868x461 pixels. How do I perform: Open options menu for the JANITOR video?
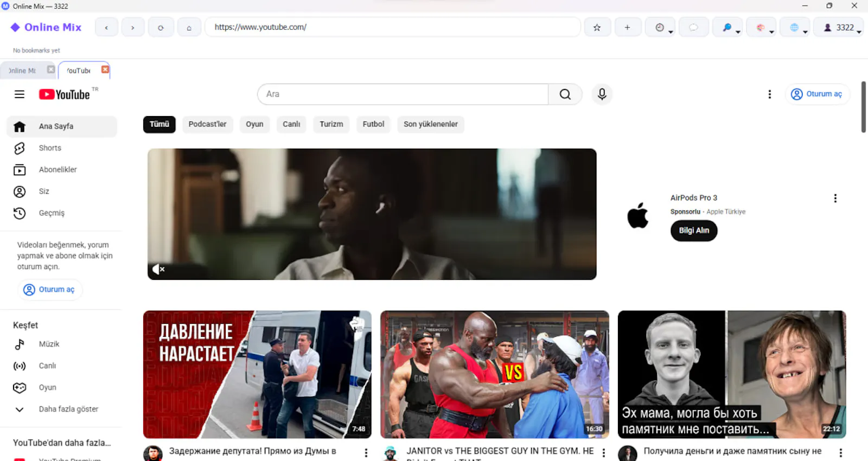pos(604,453)
